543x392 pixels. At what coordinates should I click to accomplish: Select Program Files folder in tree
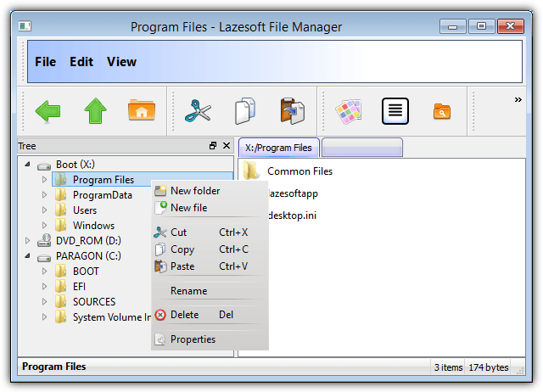coord(104,179)
